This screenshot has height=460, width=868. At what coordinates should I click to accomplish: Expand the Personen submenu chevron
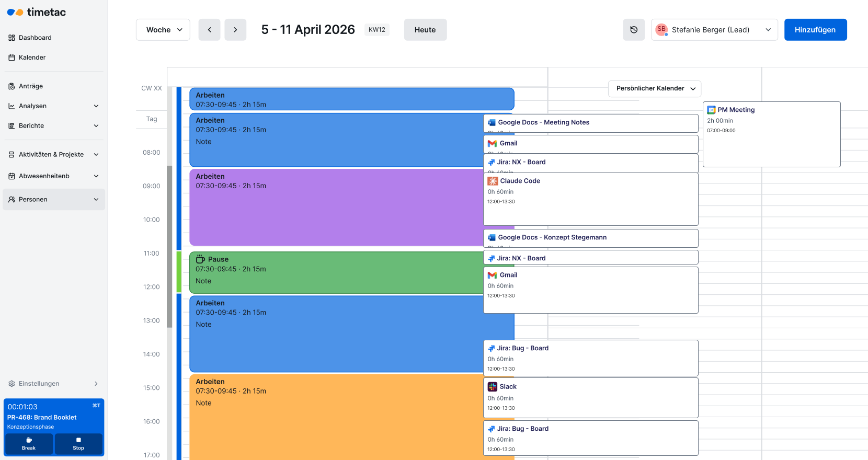[96, 199]
